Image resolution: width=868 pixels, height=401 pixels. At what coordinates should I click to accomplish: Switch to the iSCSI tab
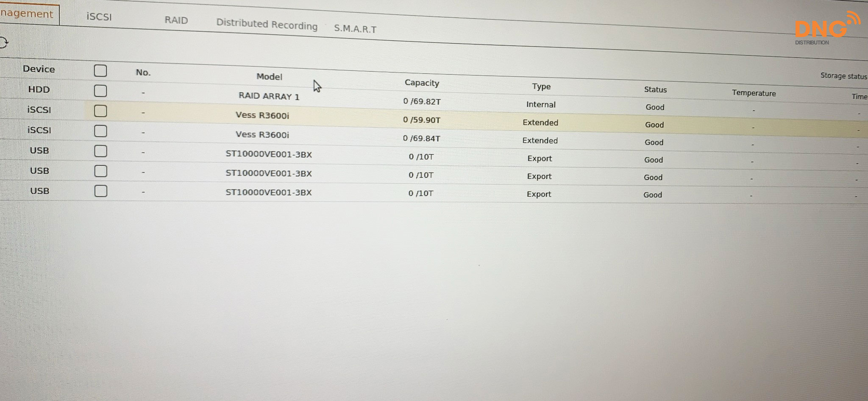[99, 17]
